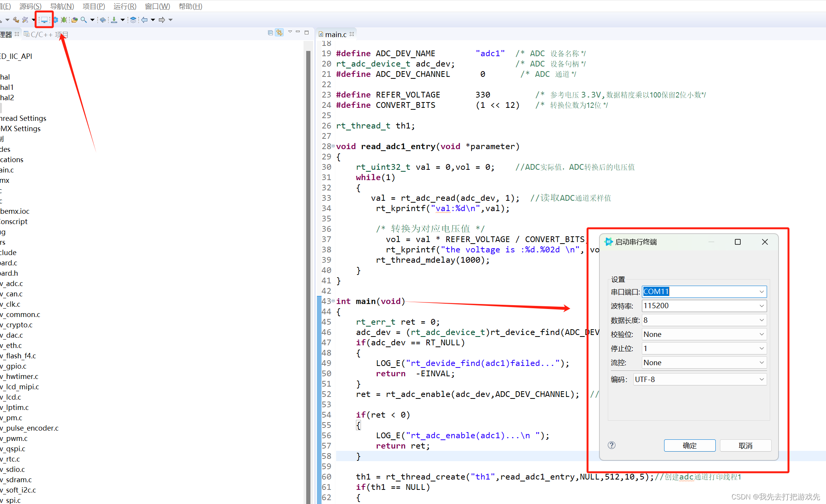
Task: Open forward-history dropdown arrow
Action: 171,20
